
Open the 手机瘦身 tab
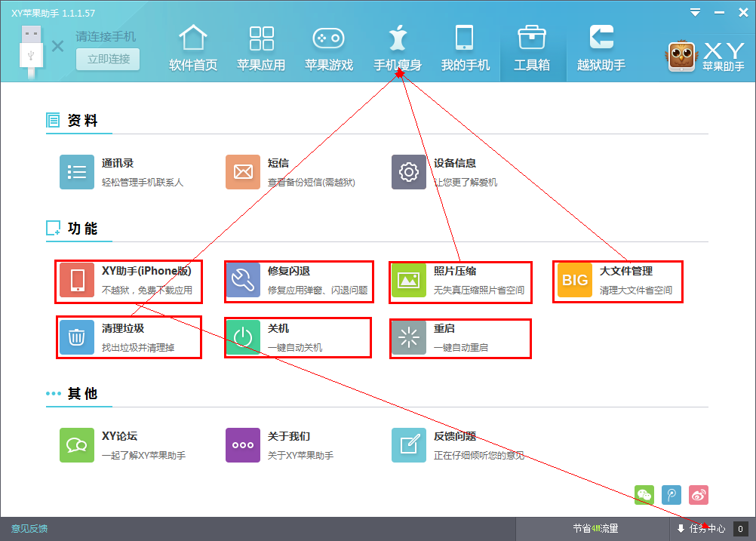pos(398,48)
